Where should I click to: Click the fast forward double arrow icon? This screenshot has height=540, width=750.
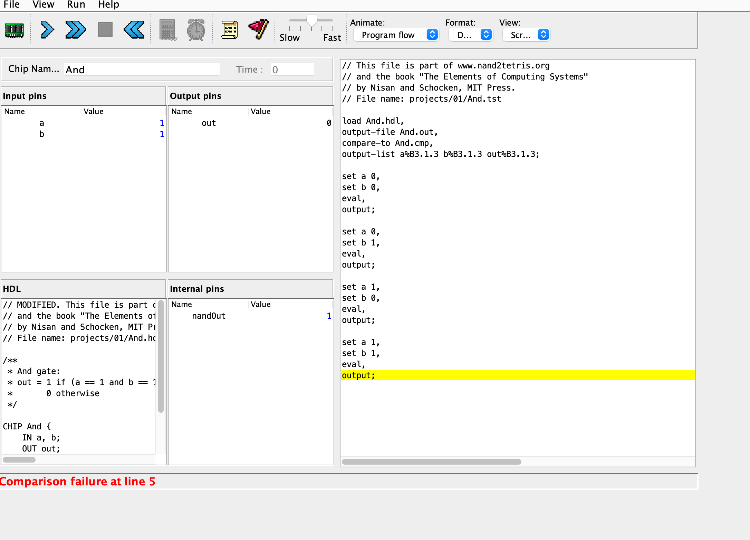coord(75,30)
